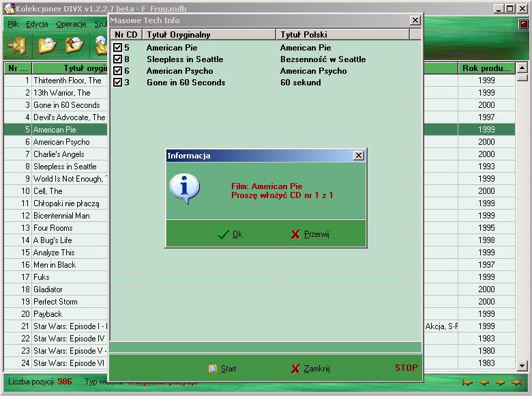Uncheck the American Pie checkbox
The width and height of the screenshot is (532, 396).
pos(117,48)
